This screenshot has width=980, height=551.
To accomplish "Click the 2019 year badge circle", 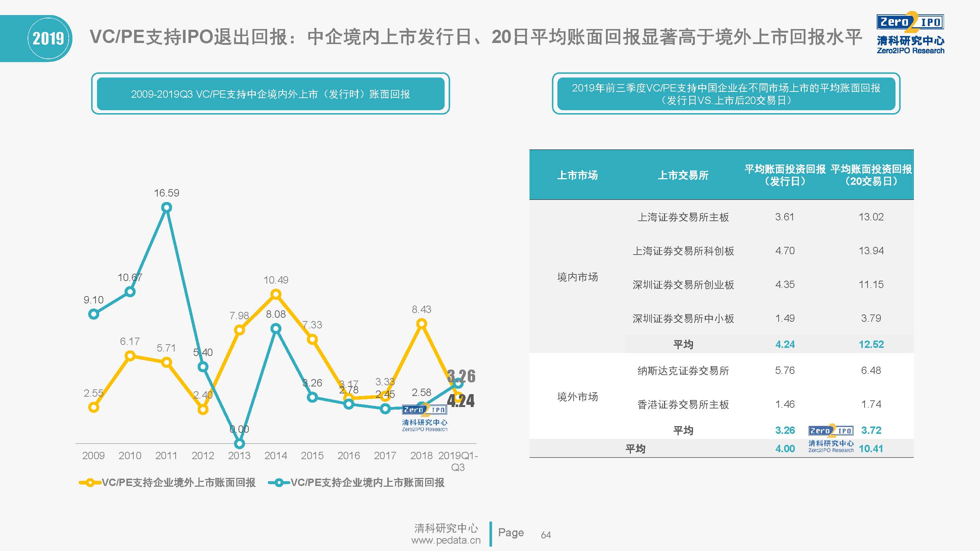I will [x=48, y=39].
